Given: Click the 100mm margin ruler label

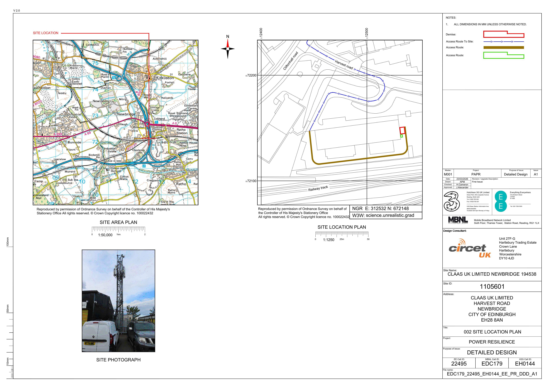Looking at the screenshot, I should [7, 242].
